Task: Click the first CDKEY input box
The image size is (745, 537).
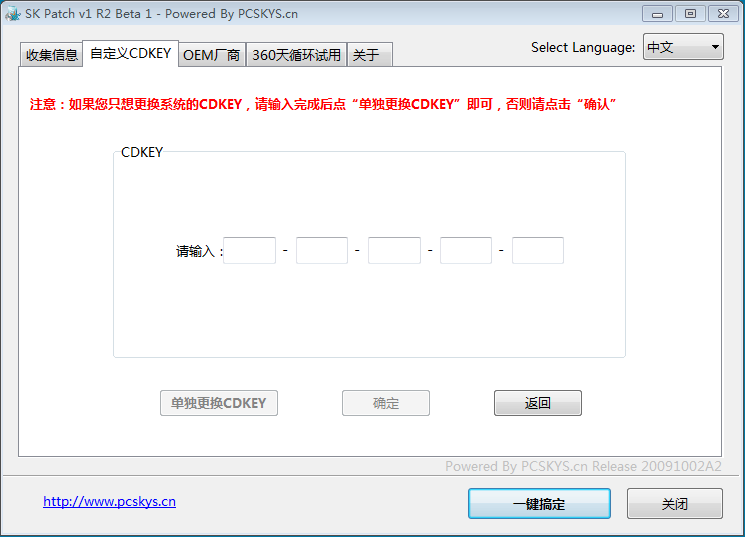Action: [250, 250]
